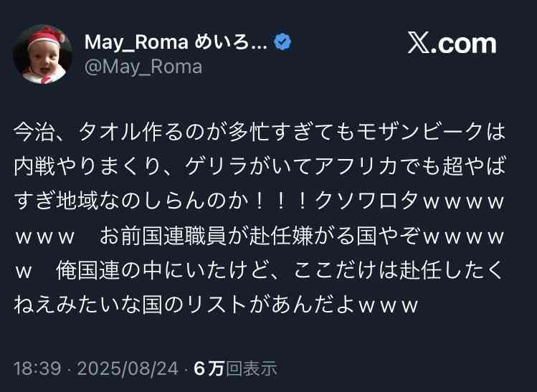The image size is (537, 392).
Task: Open the @May_Roma handle link
Action: click(143, 67)
